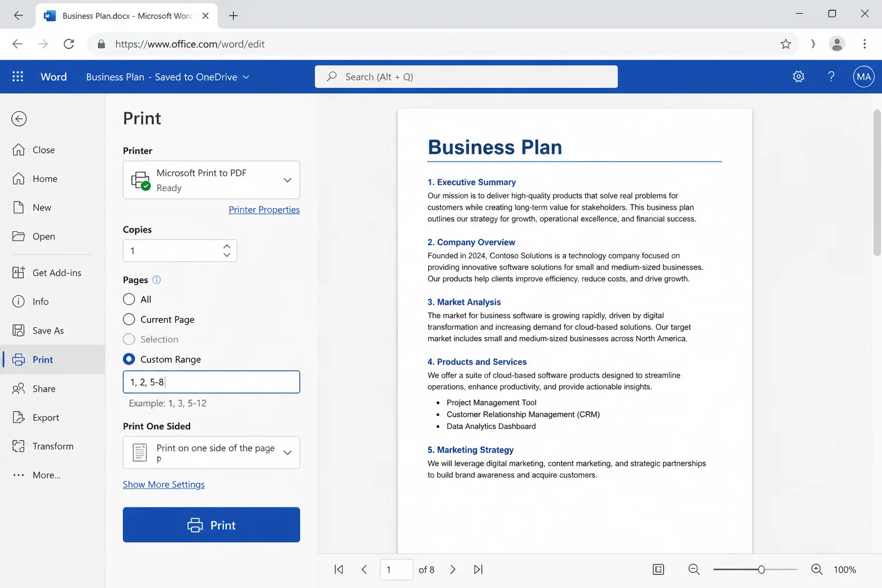The image size is (882, 588).
Task: Open the Microsoft Print to PDF dropdown
Action: [211, 180]
